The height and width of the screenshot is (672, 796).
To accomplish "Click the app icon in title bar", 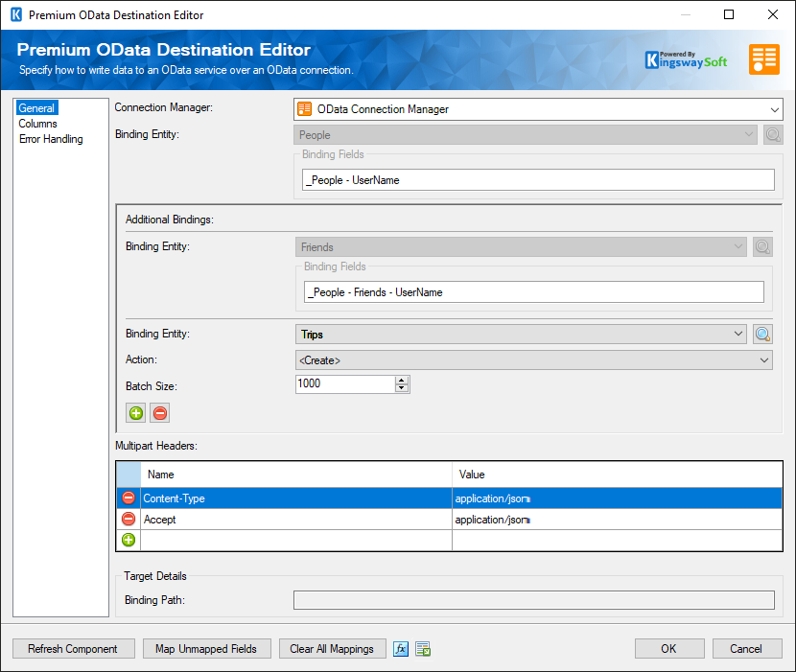I will [16, 14].
